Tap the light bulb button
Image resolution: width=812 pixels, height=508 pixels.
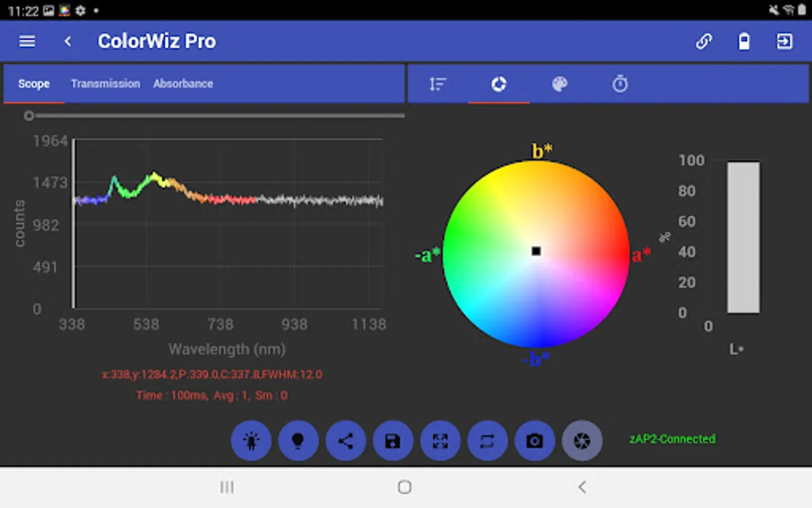(x=298, y=441)
